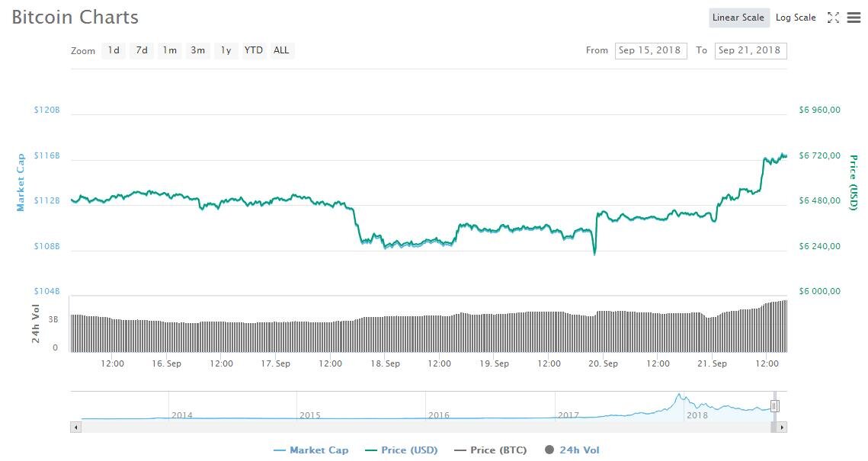Click the 20. Sep date axis label
868x461 pixels.
click(603, 363)
